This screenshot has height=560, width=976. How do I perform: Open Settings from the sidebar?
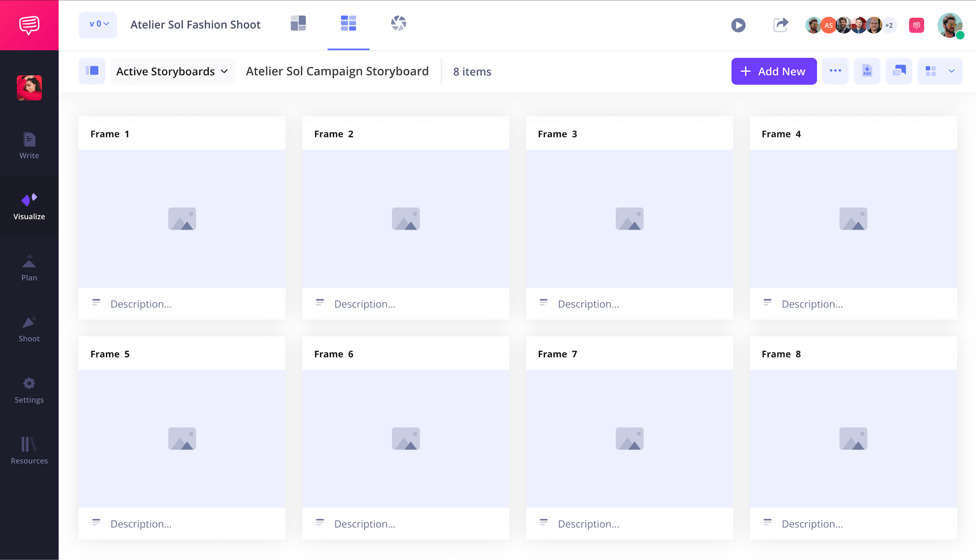[29, 390]
